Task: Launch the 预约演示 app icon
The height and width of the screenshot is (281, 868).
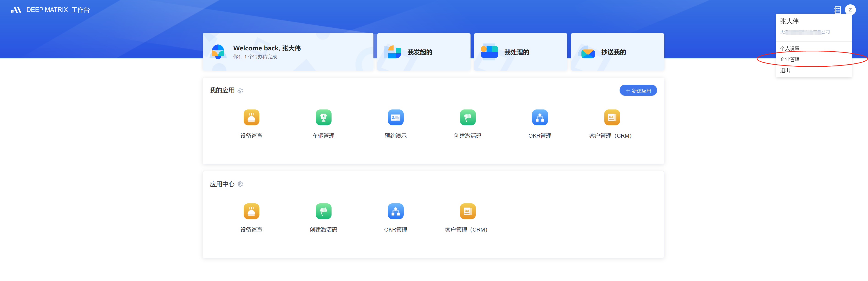Action: pyautogui.click(x=396, y=117)
